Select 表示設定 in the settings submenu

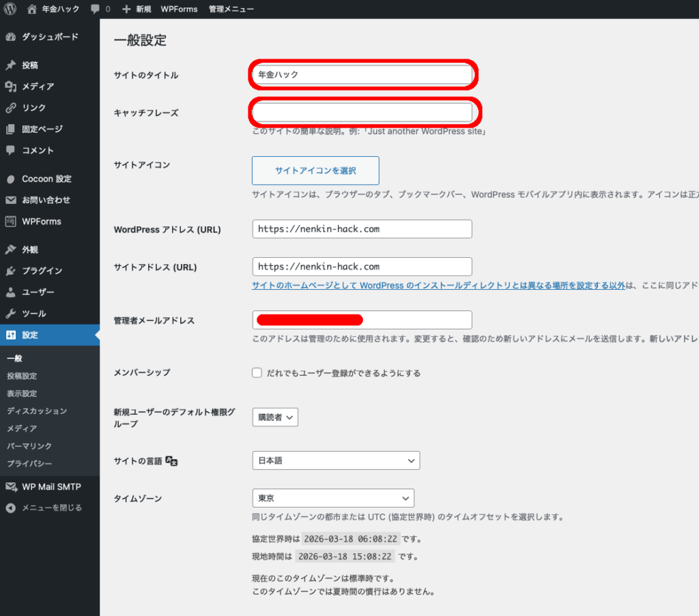click(22, 394)
